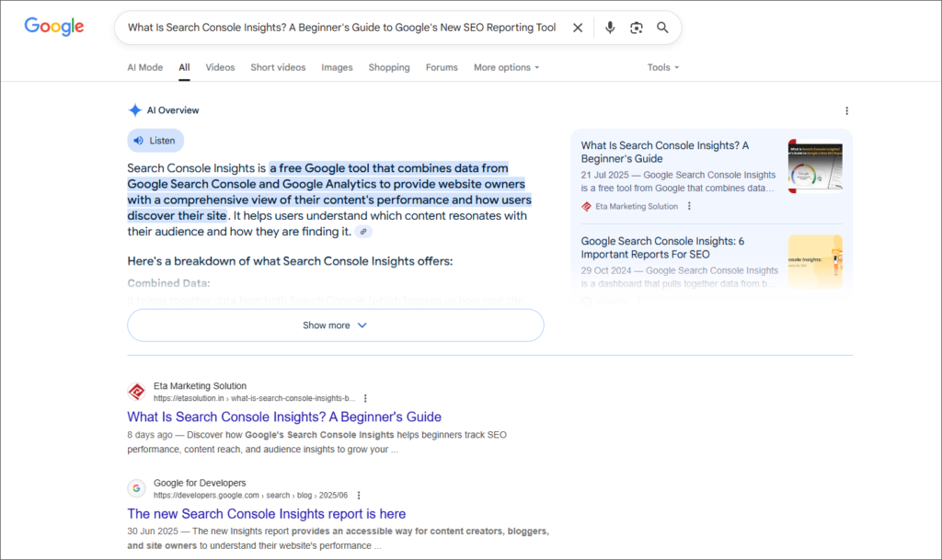
Task: Open source card 'What Is Search Console Insights? A Beginner's Guide'
Action: click(x=664, y=152)
